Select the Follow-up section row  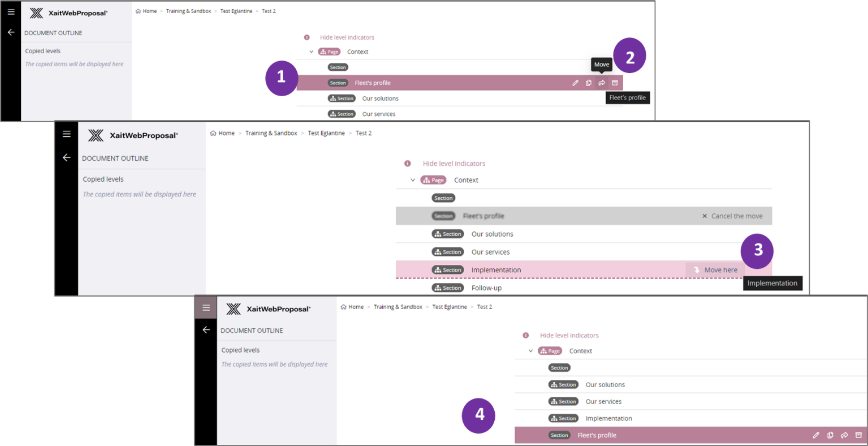point(486,288)
